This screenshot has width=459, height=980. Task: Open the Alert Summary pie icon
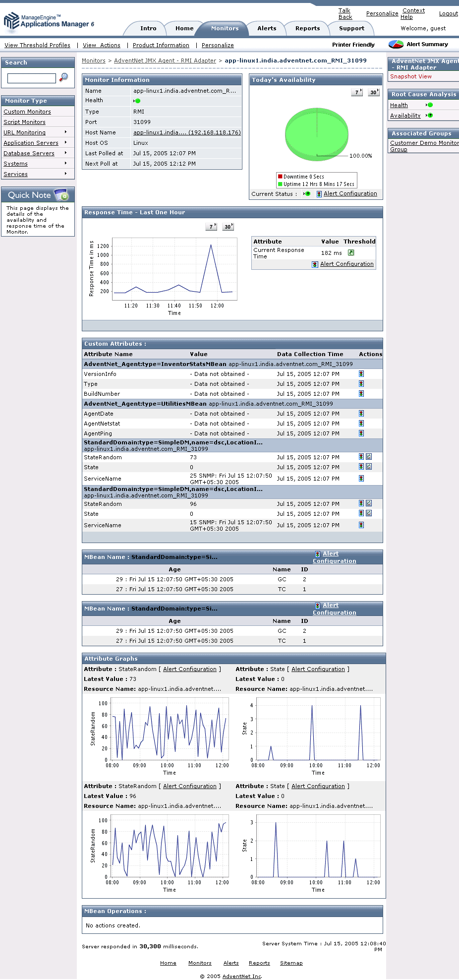coord(396,45)
